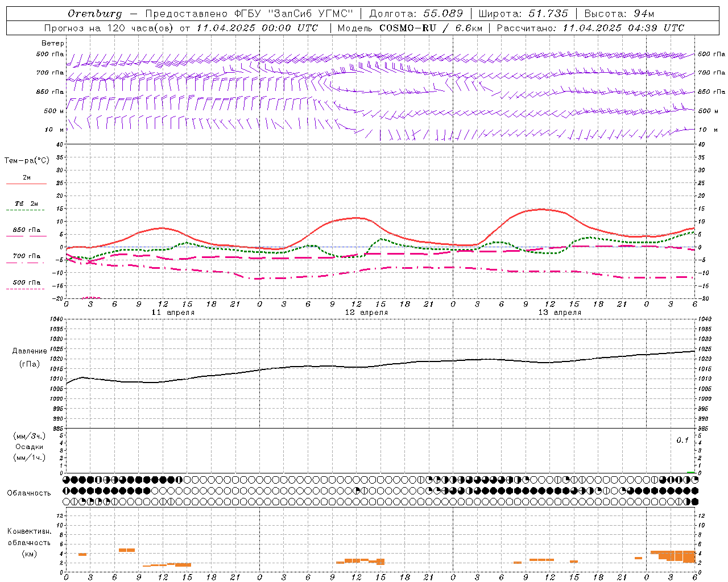The width and height of the screenshot is (728, 582).
Task: Click the 'Конвективн.' convective cloud label
Action: (29, 531)
